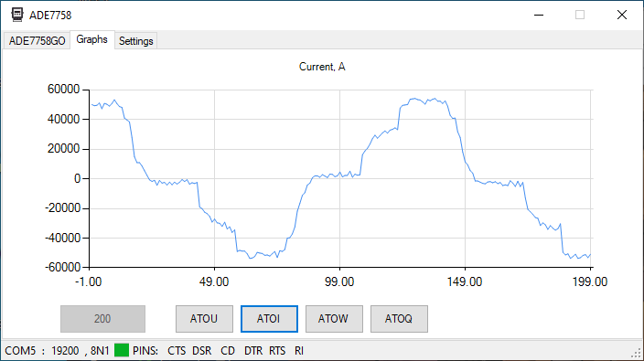The height and width of the screenshot is (361, 644).
Task: Click the ATOU button
Action: pos(204,319)
